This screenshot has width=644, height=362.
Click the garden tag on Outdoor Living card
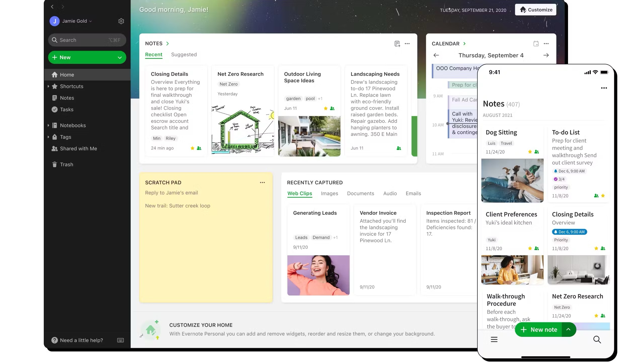click(x=293, y=99)
